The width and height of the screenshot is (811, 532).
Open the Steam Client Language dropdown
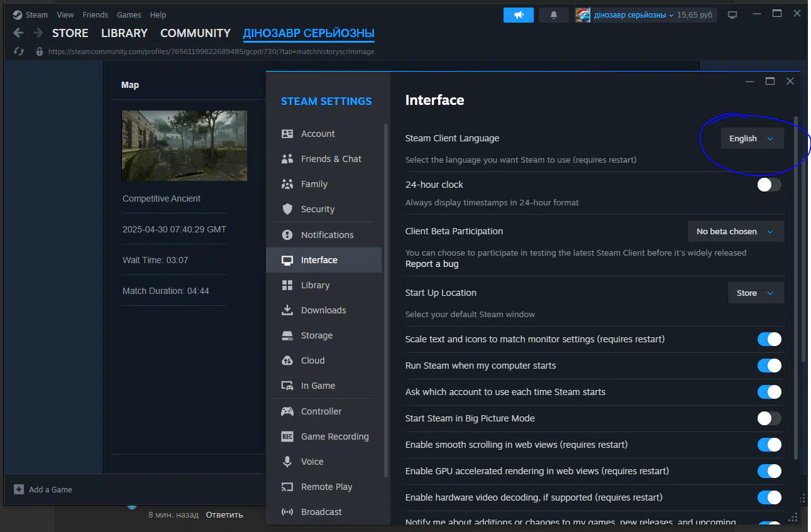click(x=752, y=138)
